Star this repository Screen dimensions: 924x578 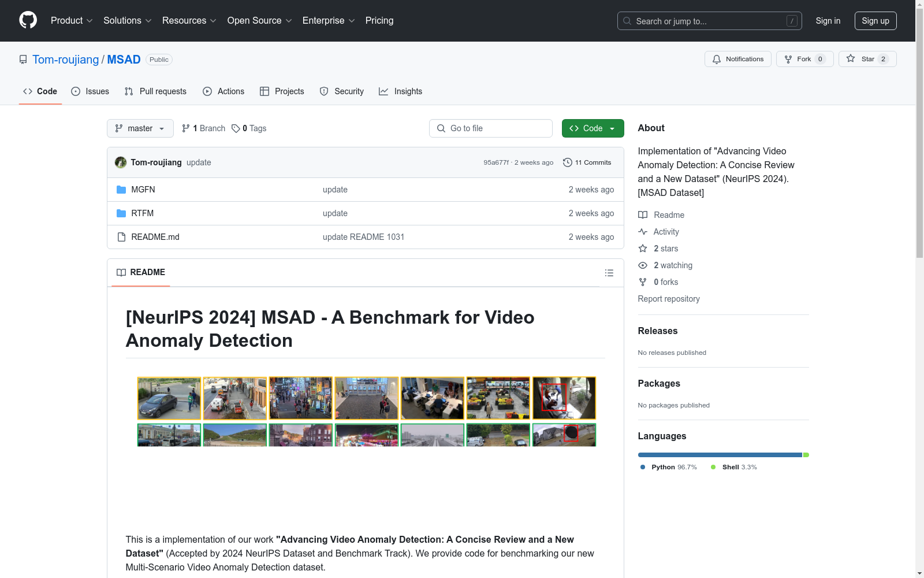coord(867,59)
